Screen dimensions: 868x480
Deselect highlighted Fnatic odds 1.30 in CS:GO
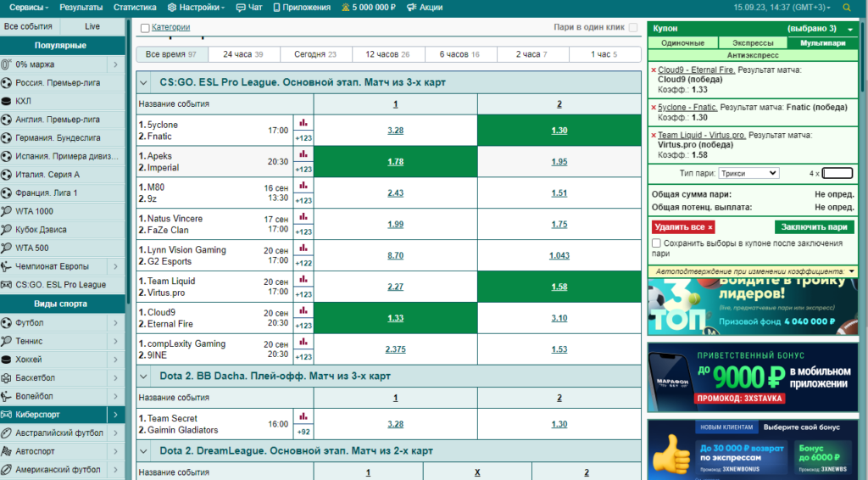tap(559, 131)
